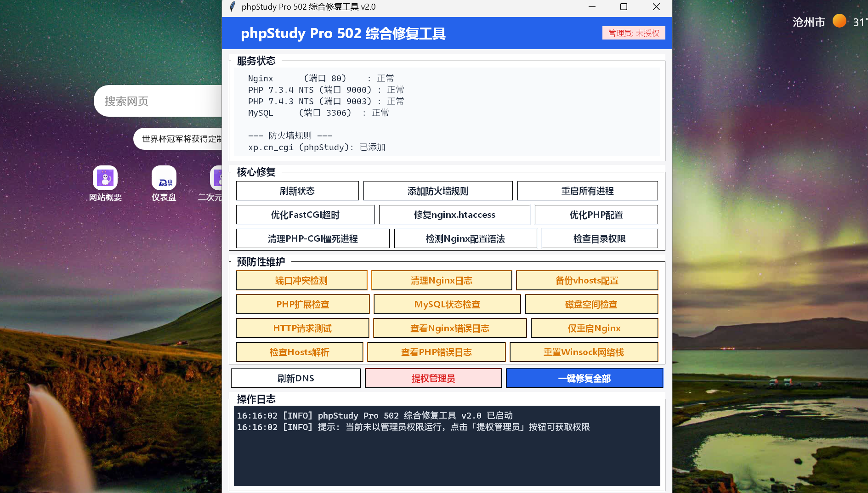Click blue 一键修复全部 button

pyautogui.click(x=584, y=378)
